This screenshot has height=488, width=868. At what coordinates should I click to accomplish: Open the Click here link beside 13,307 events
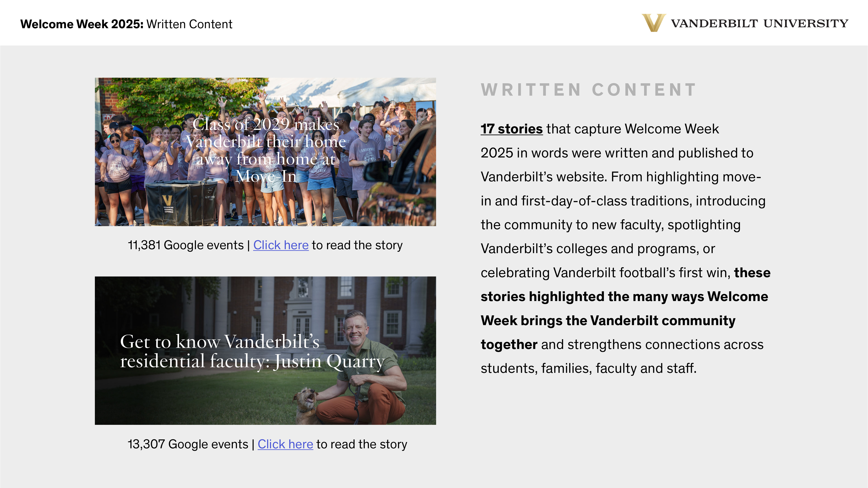tap(285, 444)
